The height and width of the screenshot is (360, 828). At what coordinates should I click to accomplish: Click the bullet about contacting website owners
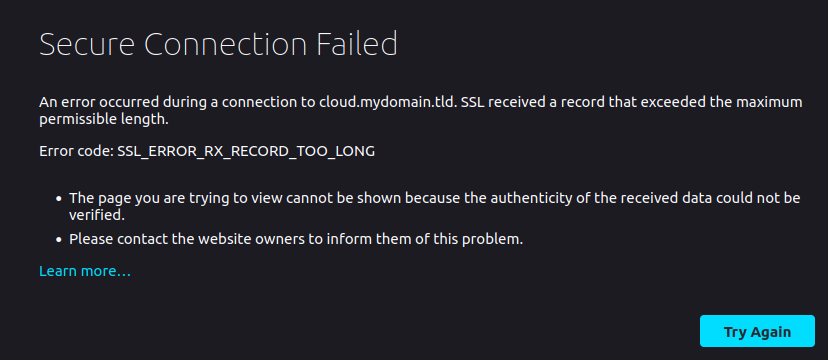296,239
